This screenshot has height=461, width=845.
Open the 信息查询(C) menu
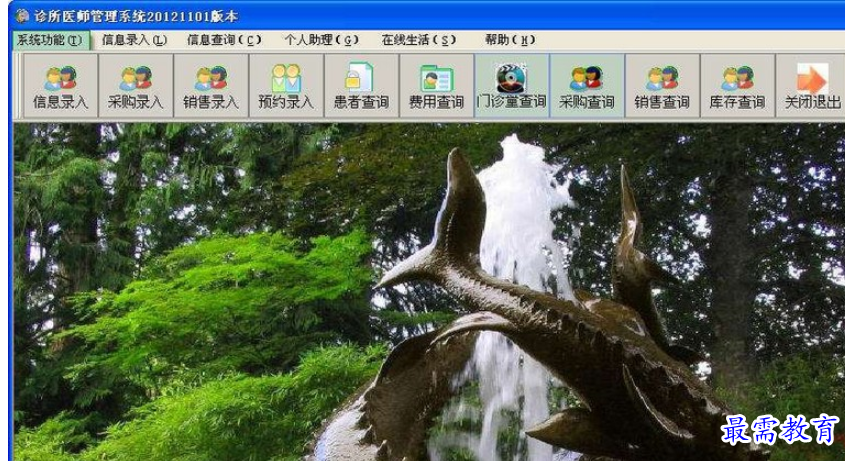click(x=224, y=40)
